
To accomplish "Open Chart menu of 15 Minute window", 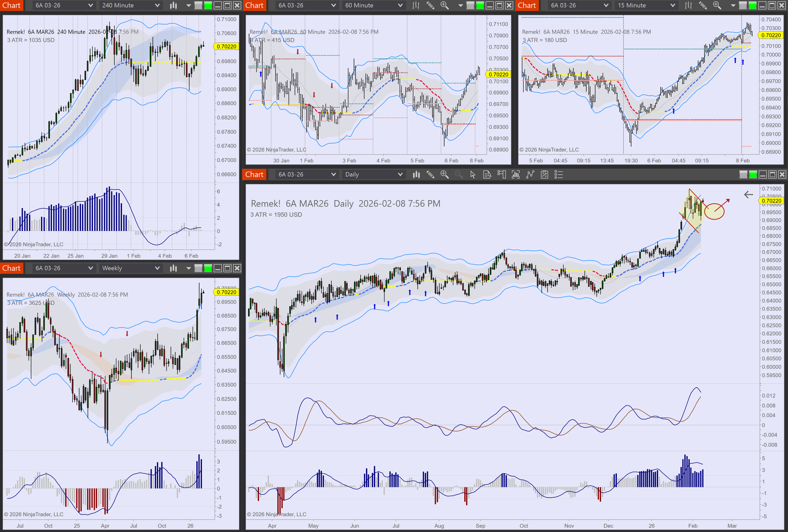I will click(527, 5).
